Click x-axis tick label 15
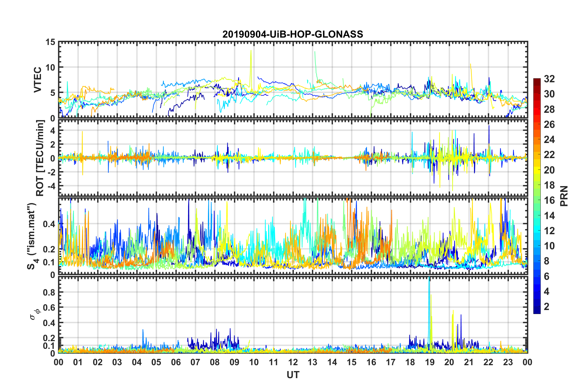 tap(352, 362)
